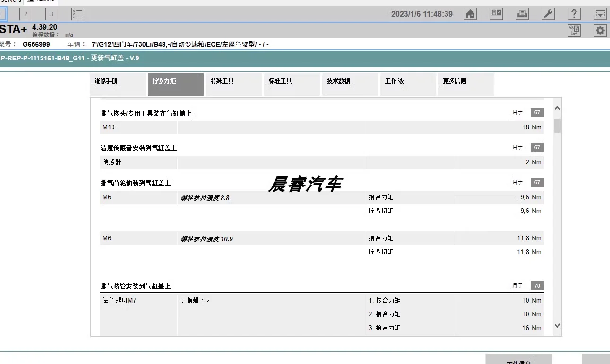Click the 16 Nm torque value

point(532,328)
